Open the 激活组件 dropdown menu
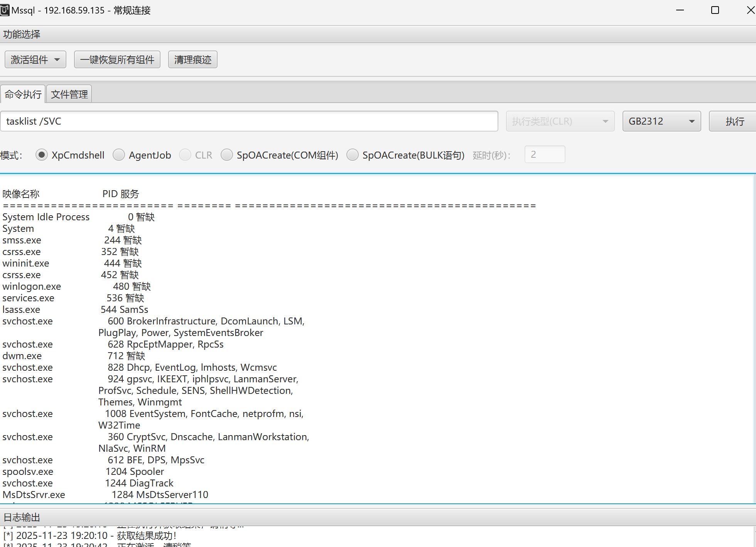756x547 pixels. (35, 60)
